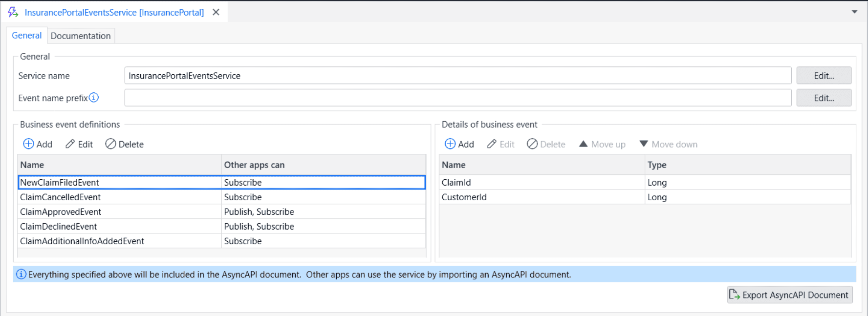This screenshot has width=868, height=316.
Task: Click Delete in Details of business event
Action: (x=546, y=144)
